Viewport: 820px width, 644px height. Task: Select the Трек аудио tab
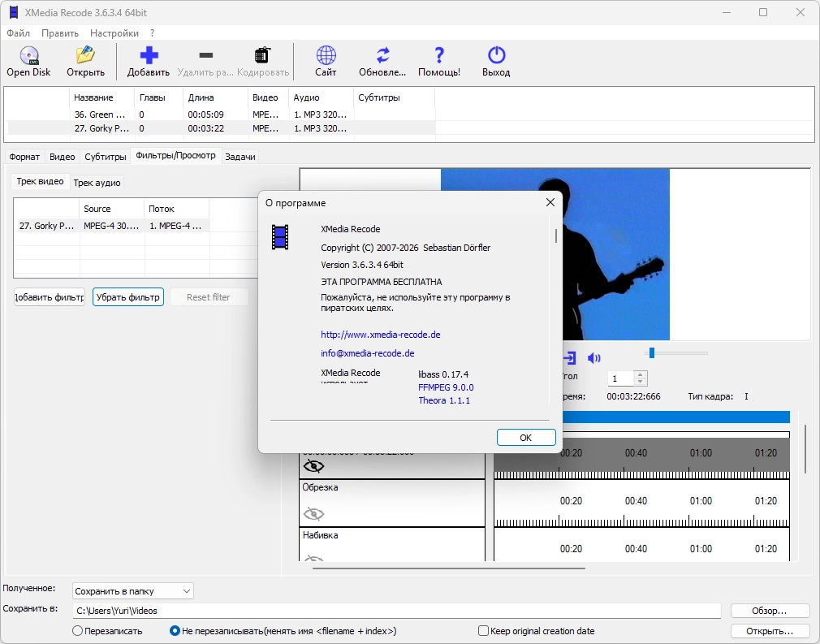point(97,183)
